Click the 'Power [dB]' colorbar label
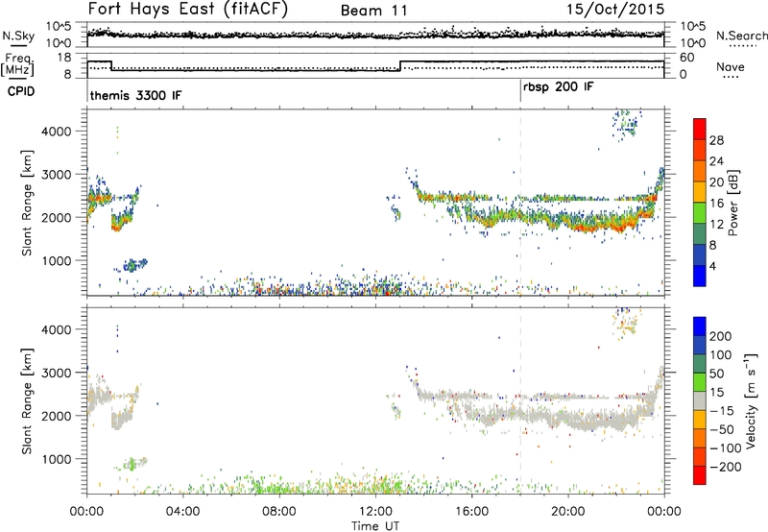 tap(732, 203)
